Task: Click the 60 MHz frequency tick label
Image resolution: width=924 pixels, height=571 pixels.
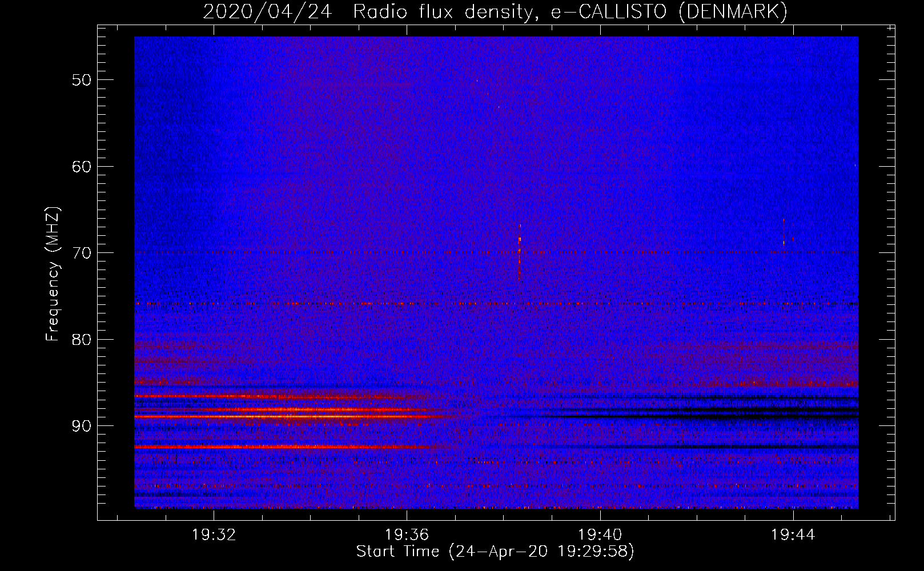Action: pos(82,167)
